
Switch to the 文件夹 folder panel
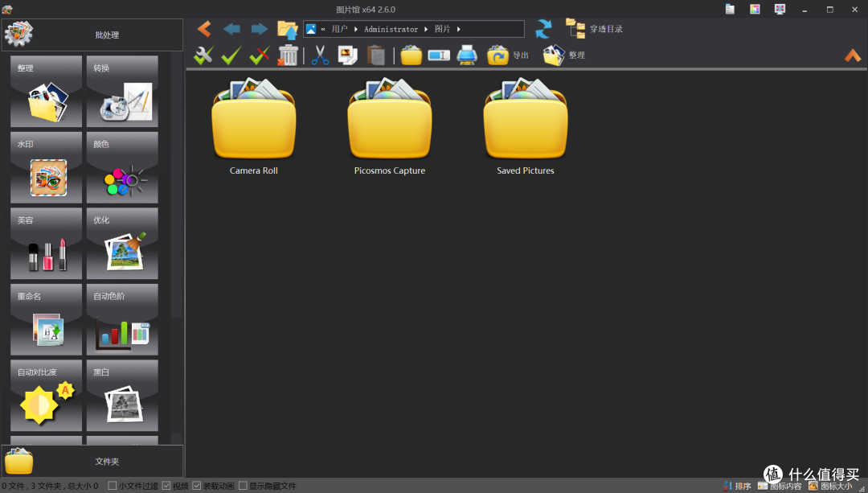point(92,461)
